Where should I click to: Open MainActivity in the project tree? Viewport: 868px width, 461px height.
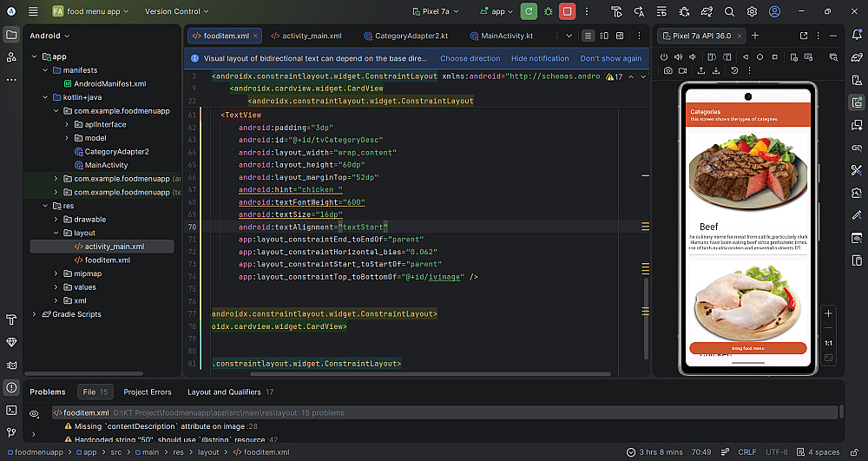[106, 165]
